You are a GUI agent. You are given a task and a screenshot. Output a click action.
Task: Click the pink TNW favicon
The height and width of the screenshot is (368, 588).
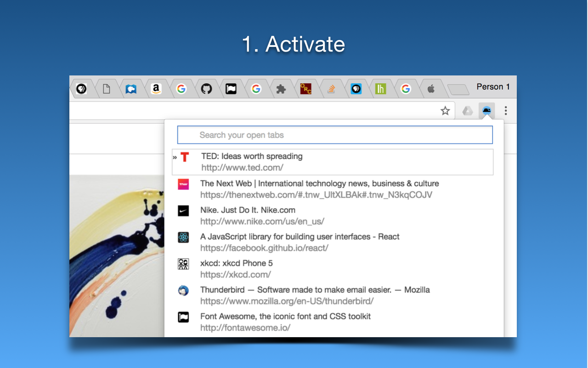183,184
